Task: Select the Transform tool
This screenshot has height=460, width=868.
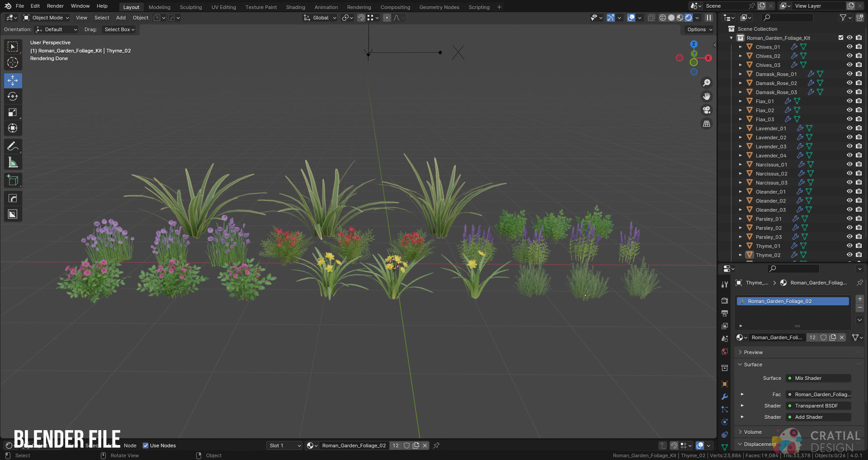Action: 13,128
